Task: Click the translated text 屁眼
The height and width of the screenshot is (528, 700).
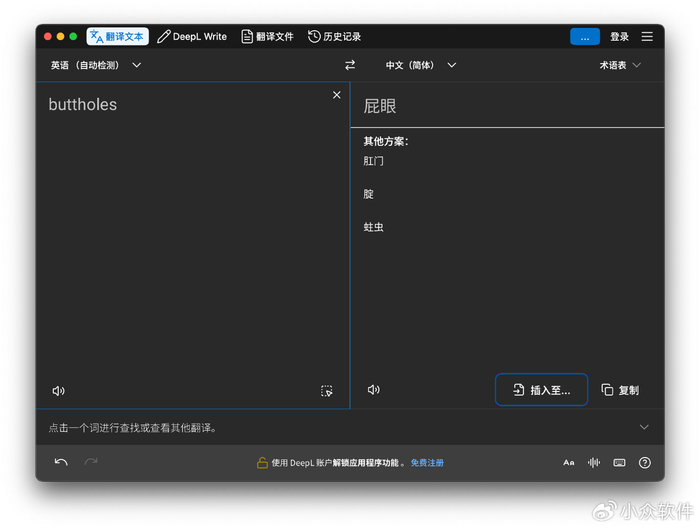Action: [379, 106]
